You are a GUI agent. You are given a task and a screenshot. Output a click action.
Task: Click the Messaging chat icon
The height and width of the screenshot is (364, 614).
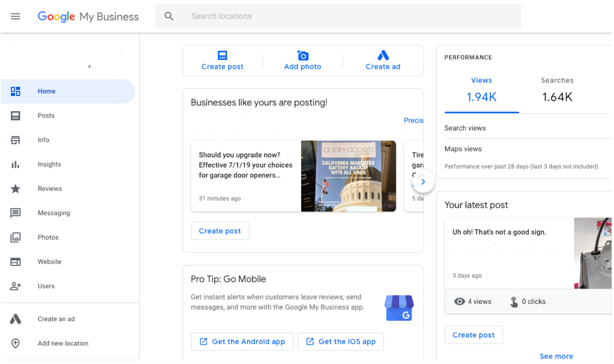click(15, 213)
